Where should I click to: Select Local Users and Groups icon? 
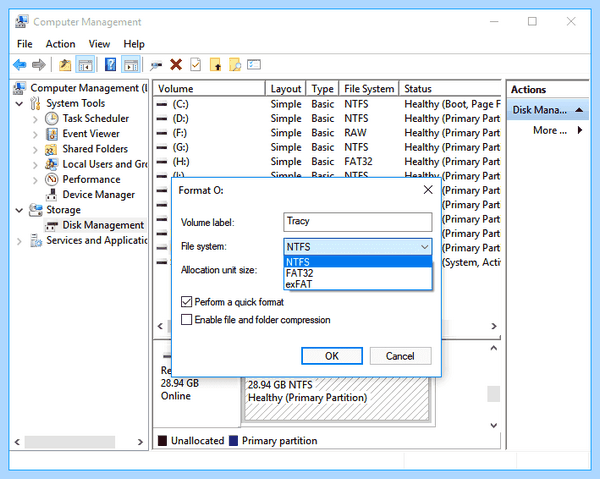tap(52, 164)
